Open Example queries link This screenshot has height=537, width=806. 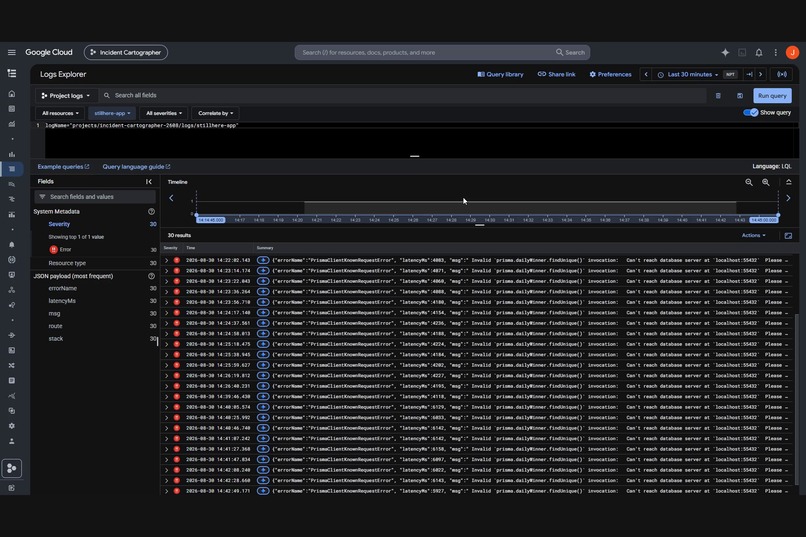point(63,166)
